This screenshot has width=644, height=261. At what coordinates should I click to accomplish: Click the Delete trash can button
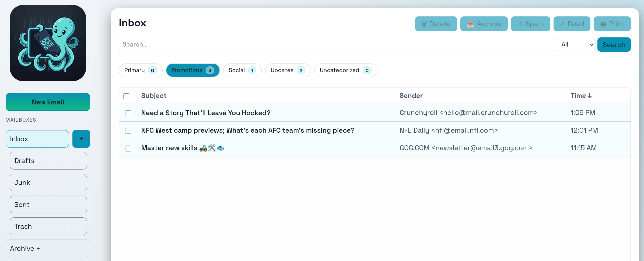tap(436, 24)
